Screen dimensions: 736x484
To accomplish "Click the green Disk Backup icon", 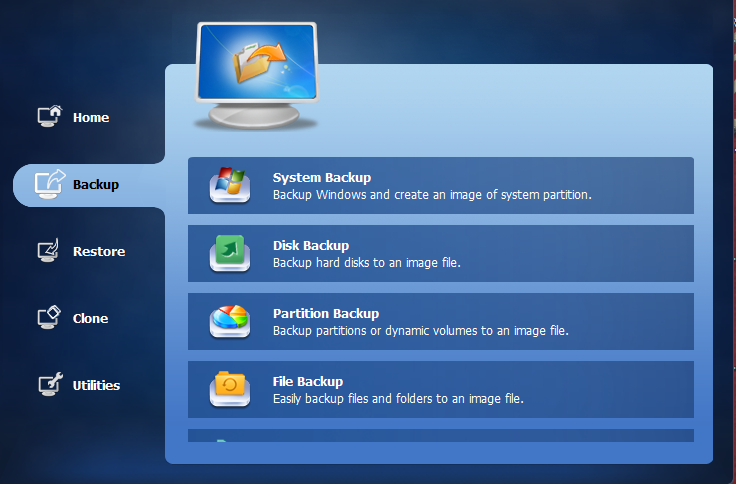I will click(x=230, y=253).
